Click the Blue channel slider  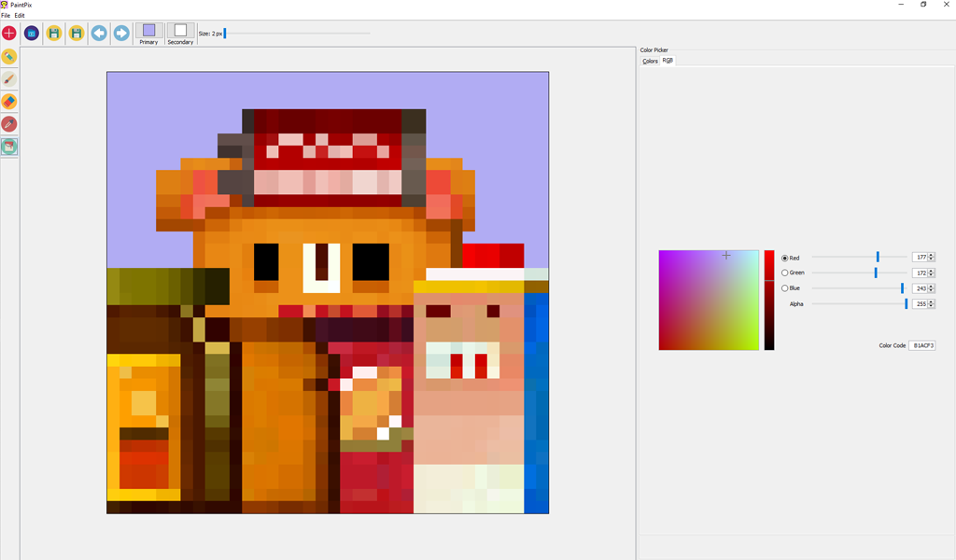point(860,288)
